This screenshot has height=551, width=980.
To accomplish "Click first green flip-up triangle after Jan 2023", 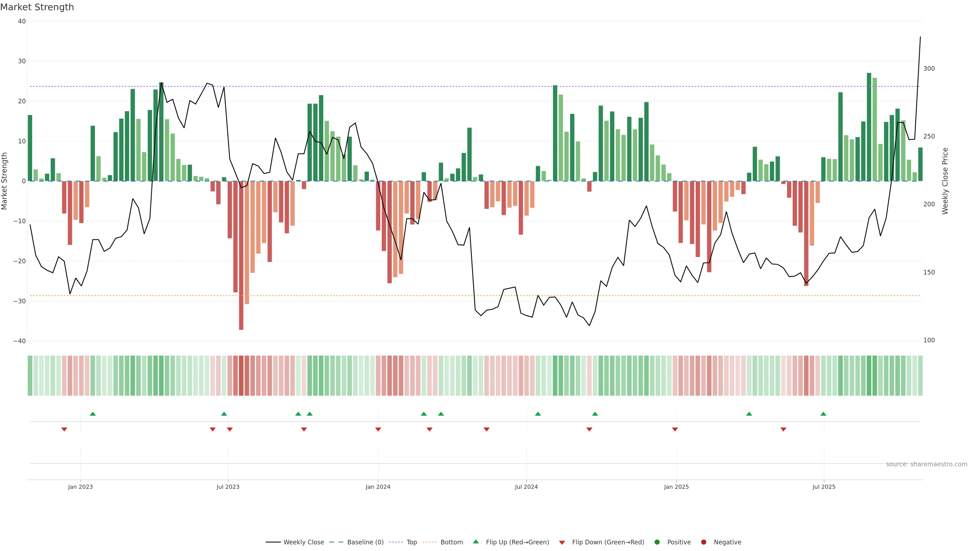I will [x=93, y=414].
